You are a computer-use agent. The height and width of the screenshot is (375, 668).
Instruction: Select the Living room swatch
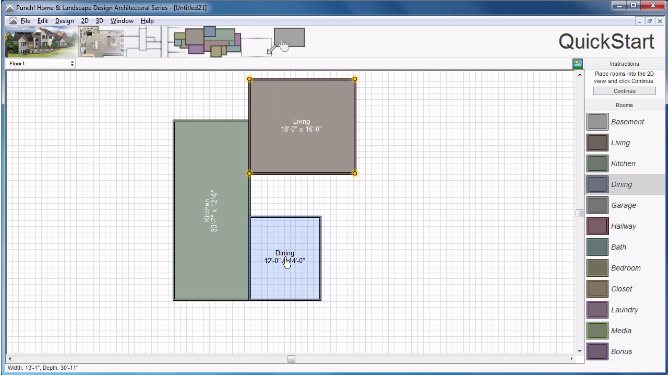[x=597, y=143]
